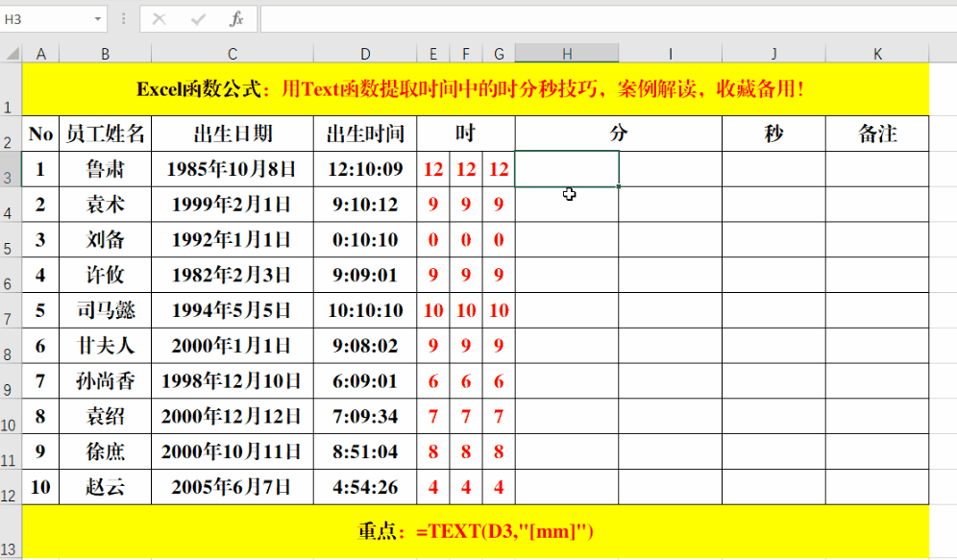The width and height of the screenshot is (957, 560).
Task: Click the yellow TEXT formula note cell
Action: [x=476, y=531]
